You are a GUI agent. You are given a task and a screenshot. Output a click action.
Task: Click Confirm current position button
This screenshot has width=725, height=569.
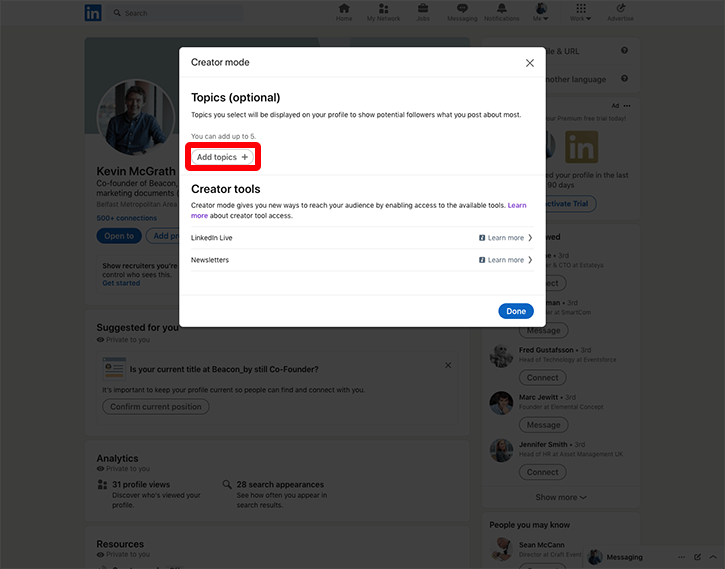tap(156, 407)
